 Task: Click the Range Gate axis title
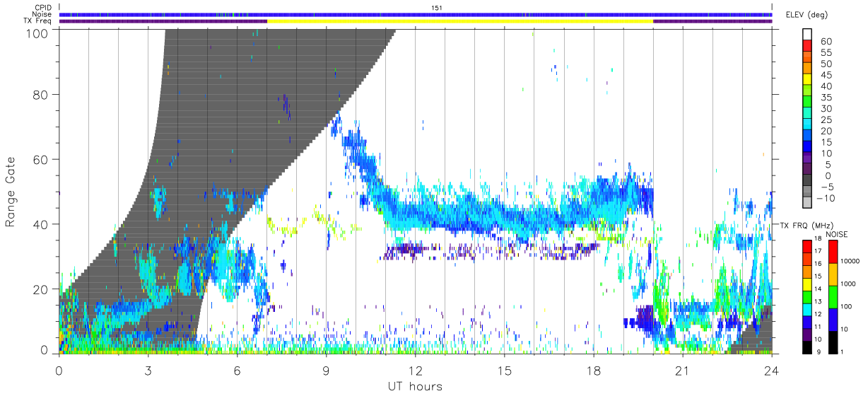click(x=11, y=192)
